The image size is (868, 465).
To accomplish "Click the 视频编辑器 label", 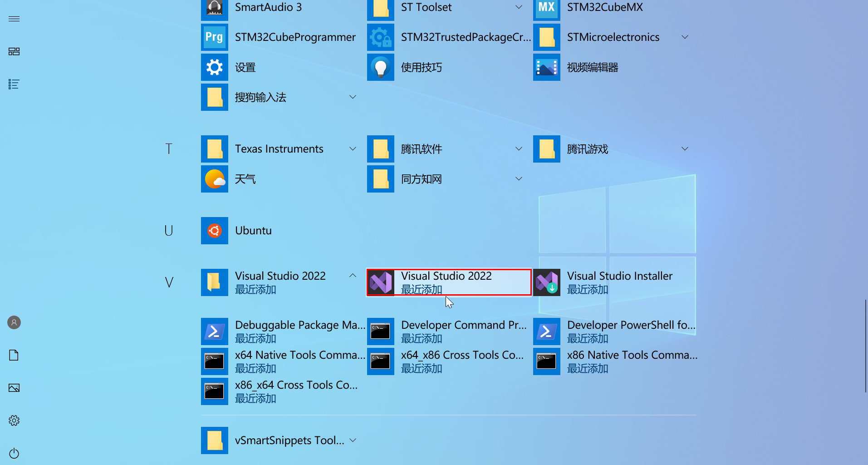I will tap(593, 67).
